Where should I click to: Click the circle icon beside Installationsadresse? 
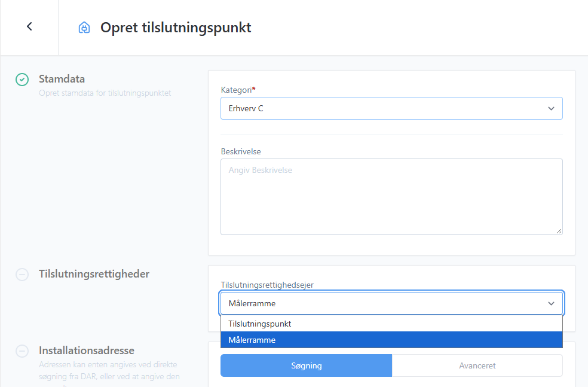click(22, 351)
